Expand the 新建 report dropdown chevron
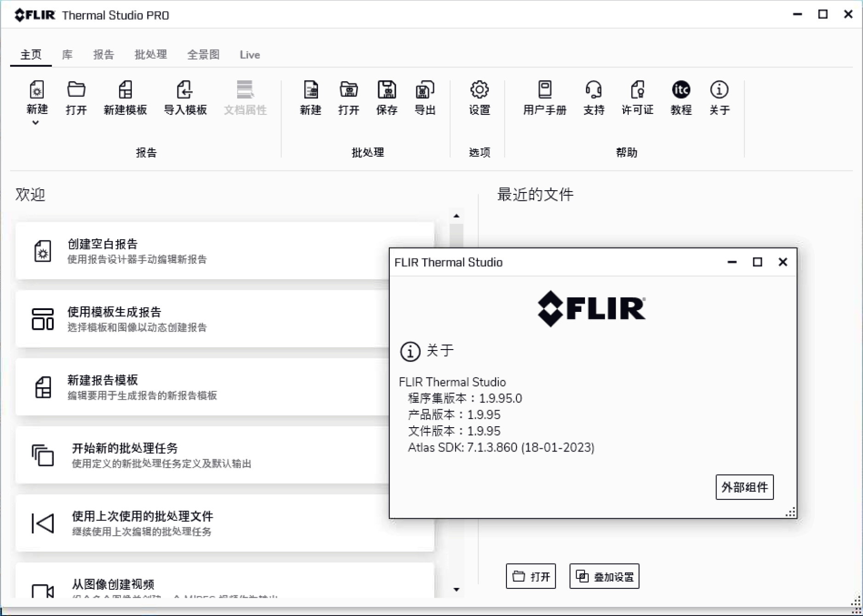 click(35, 123)
